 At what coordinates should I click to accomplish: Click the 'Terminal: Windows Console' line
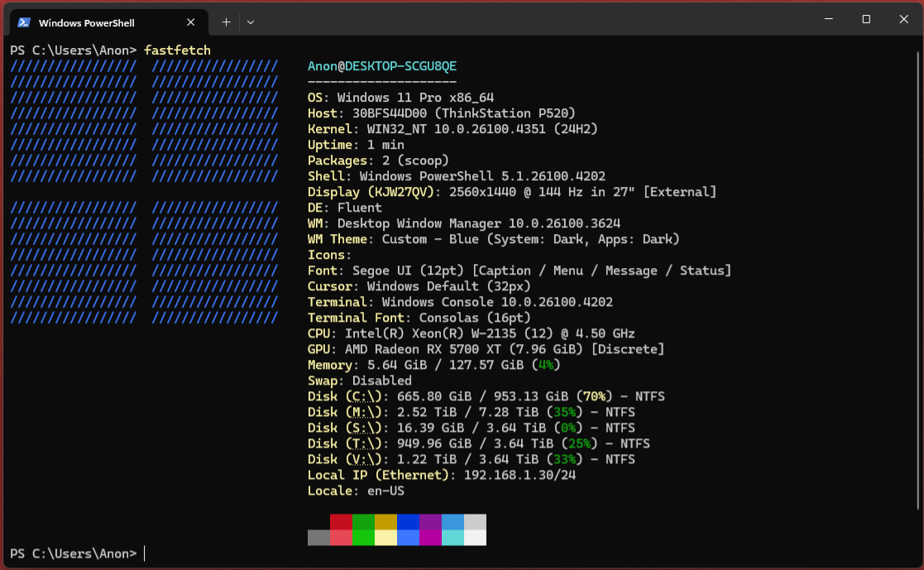(460, 302)
